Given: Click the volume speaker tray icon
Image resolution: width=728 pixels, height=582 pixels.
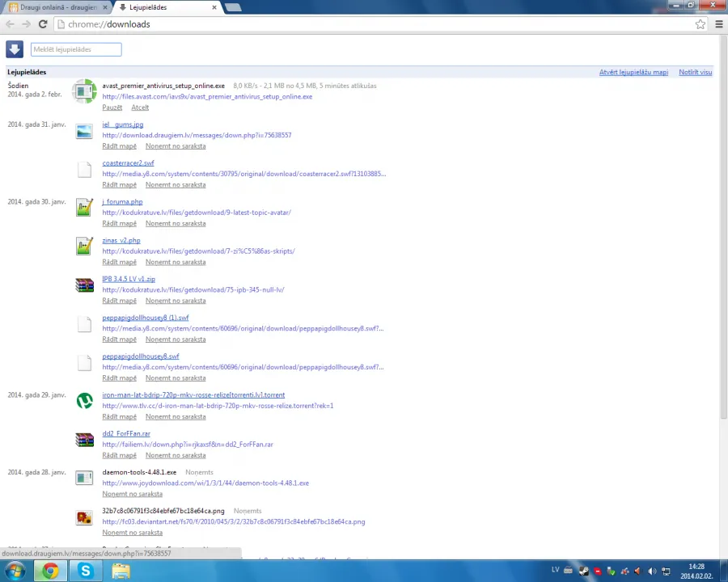Looking at the screenshot, I should [x=652, y=571].
